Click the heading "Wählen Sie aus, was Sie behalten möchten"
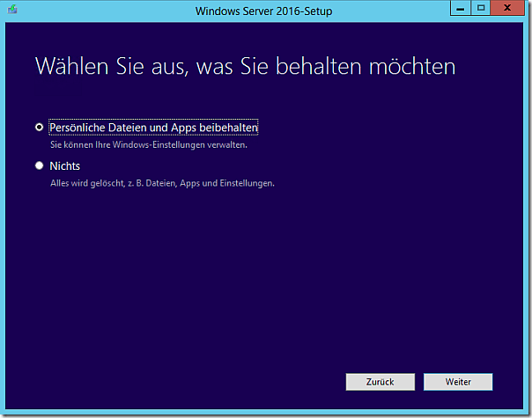The width and height of the screenshot is (532, 418). pos(245,67)
